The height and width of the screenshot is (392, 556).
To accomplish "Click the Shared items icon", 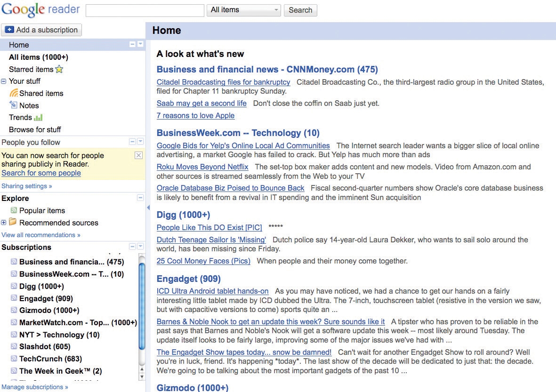I will [15, 93].
